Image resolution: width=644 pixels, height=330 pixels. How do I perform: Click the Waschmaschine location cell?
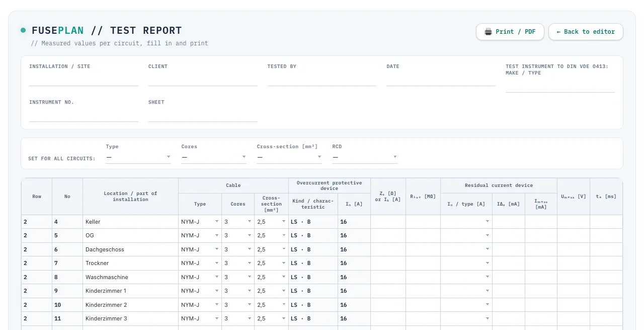tap(130, 277)
